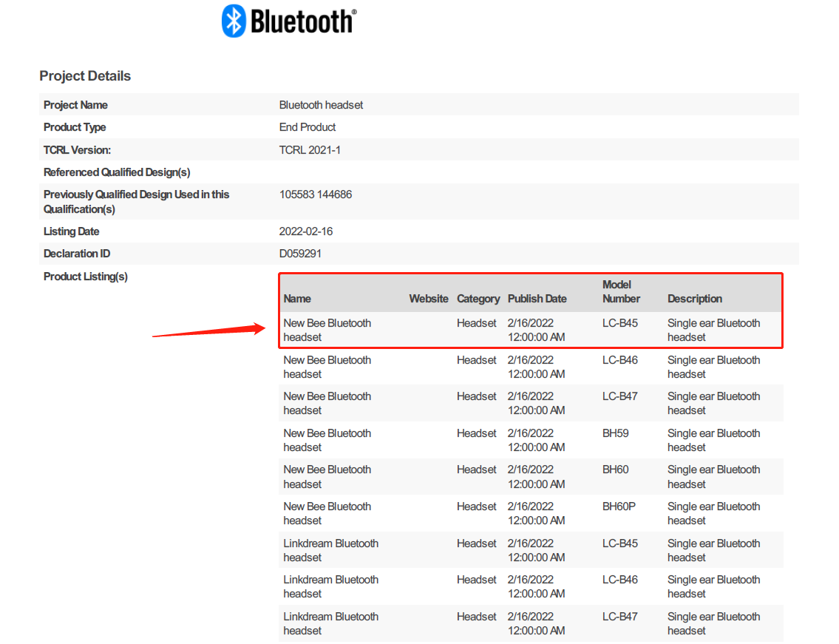Click the "Headset" category in the Linkdream LC-B46 row
Screen dimensions: 839x644
476,580
